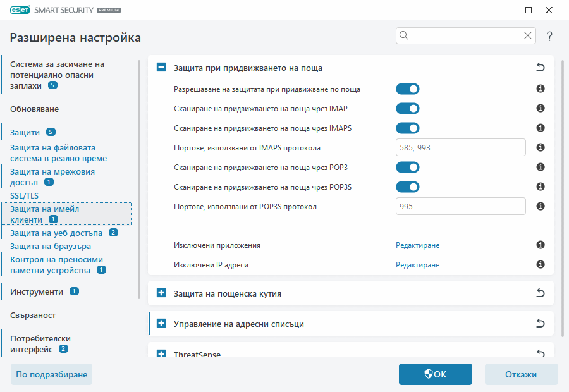Expand 'Управление на адресни списъци' section

click(161, 324)
